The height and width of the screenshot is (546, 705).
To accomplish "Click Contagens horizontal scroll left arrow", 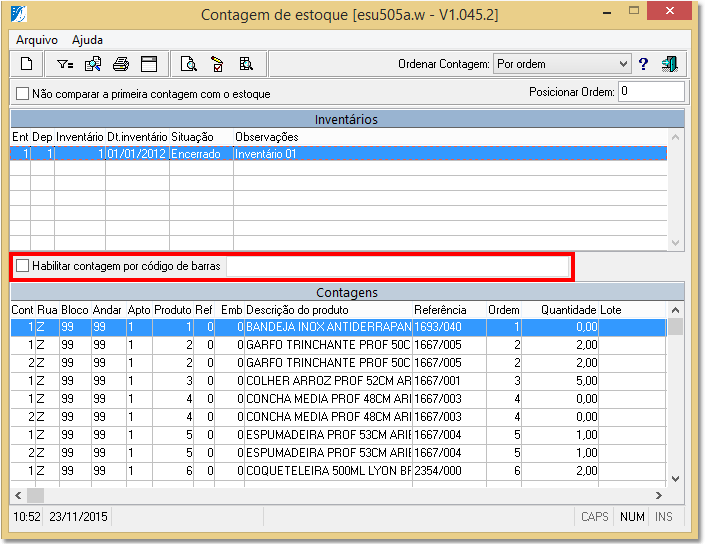I will tap(18, 495).
